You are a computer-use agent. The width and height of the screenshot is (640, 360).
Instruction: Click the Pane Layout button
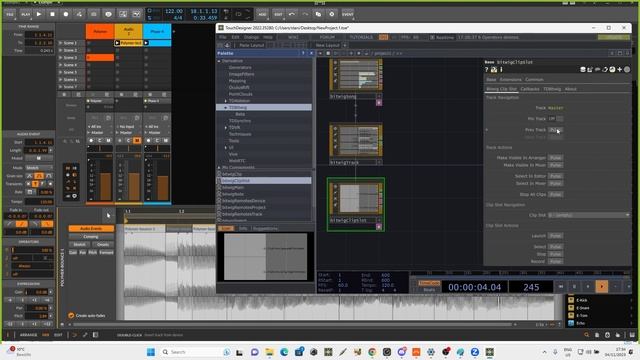point(251,45)
